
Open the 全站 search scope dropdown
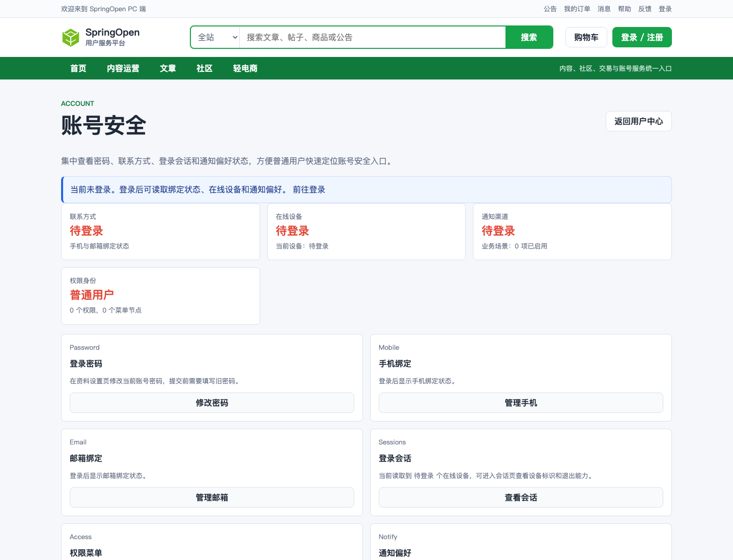[x=215, y=37]
